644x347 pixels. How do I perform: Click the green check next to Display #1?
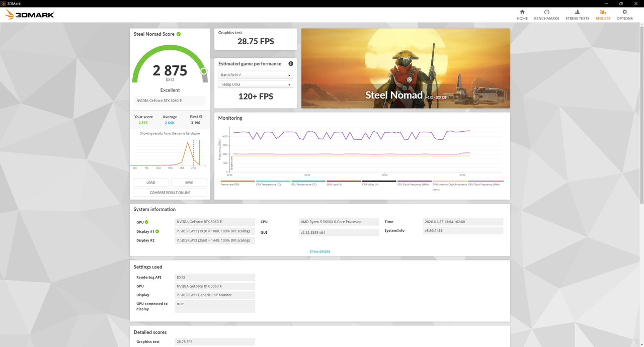pos(157,231)
